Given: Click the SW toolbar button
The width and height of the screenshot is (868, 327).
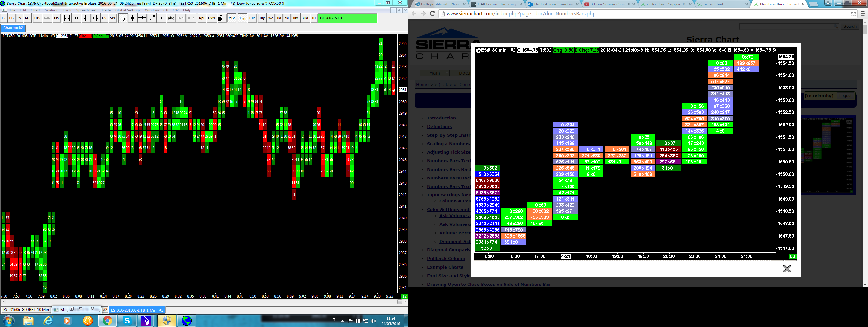Looking at the screenshot, I should pos(113,18).
